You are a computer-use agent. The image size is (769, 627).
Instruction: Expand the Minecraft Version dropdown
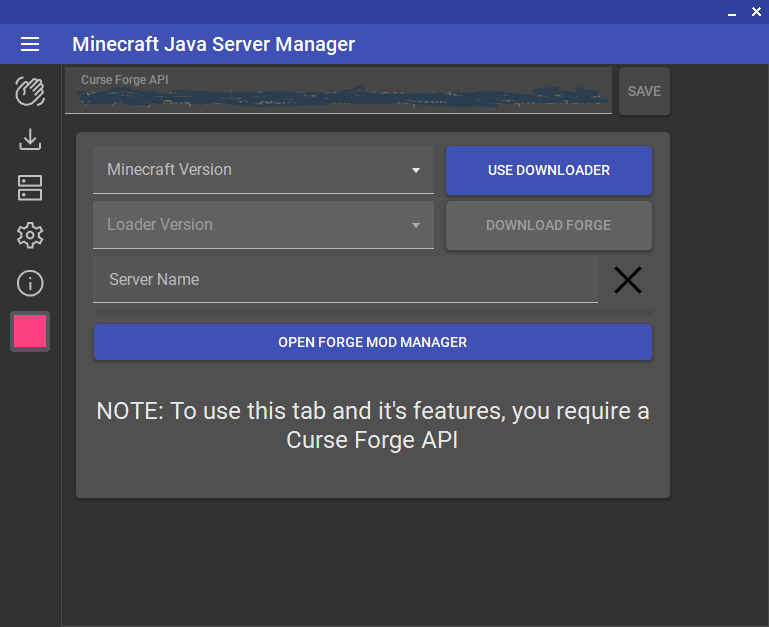pyautogui.click(x=263, y=170)
